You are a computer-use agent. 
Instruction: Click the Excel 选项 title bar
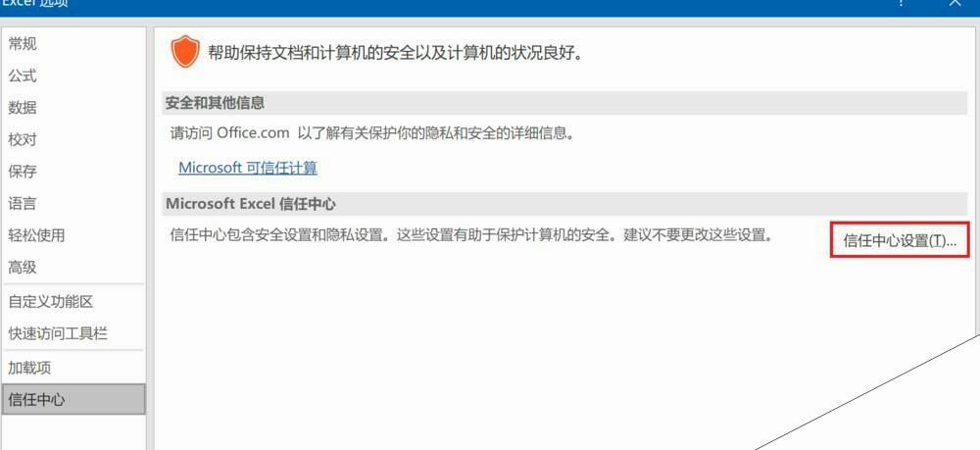437,4
